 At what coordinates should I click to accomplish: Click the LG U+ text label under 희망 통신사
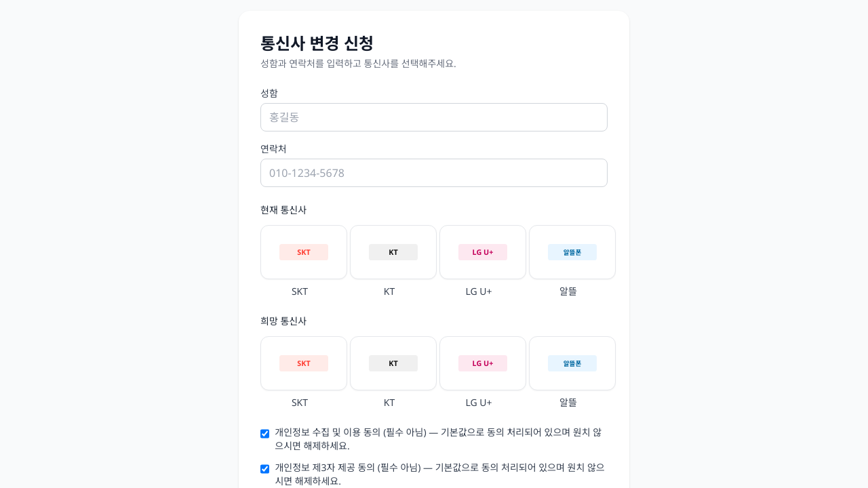coord(479,403)
